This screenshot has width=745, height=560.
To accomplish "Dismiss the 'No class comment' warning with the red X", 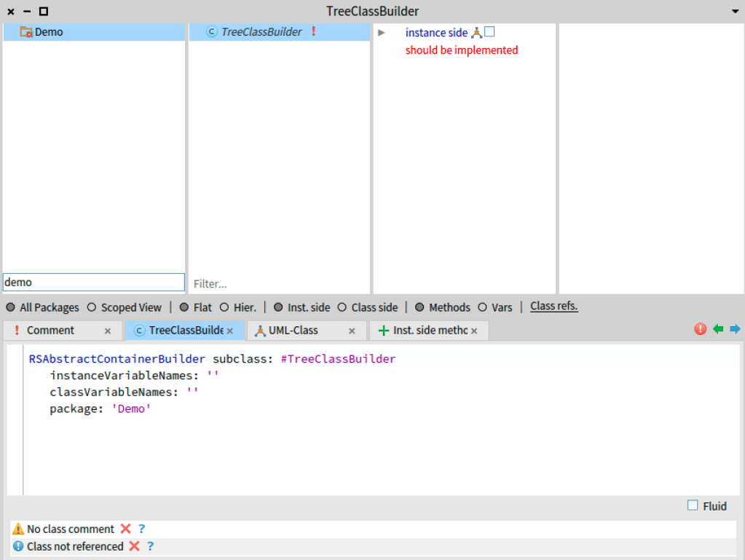I will 126,529.
